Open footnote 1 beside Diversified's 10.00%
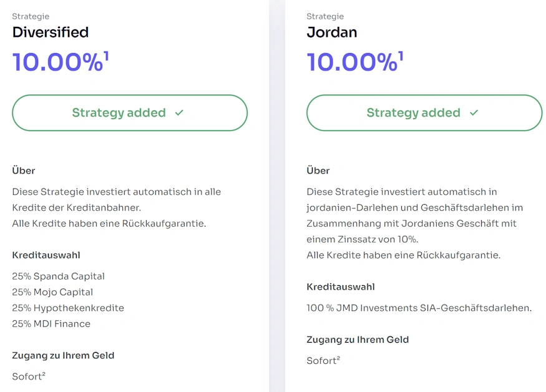The image size is (546, 392). (106, 56)
